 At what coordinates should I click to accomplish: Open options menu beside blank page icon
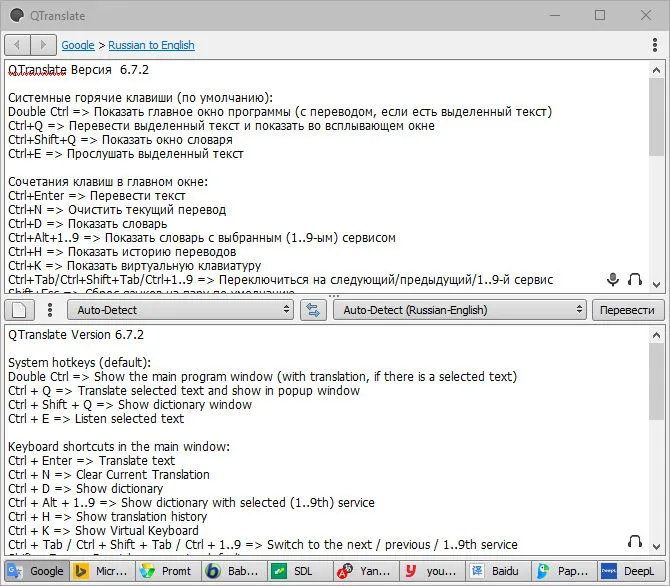pos(50,310)
